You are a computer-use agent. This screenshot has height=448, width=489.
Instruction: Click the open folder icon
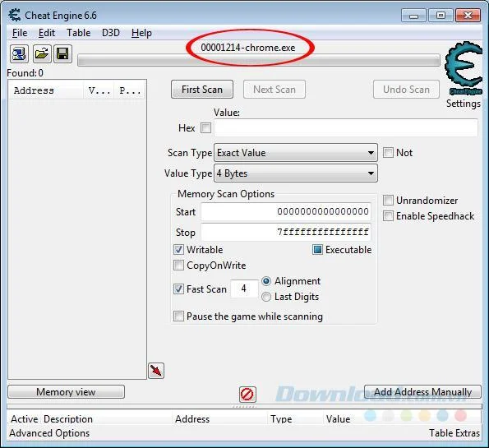pyautogui.click(x=41, y=54)
